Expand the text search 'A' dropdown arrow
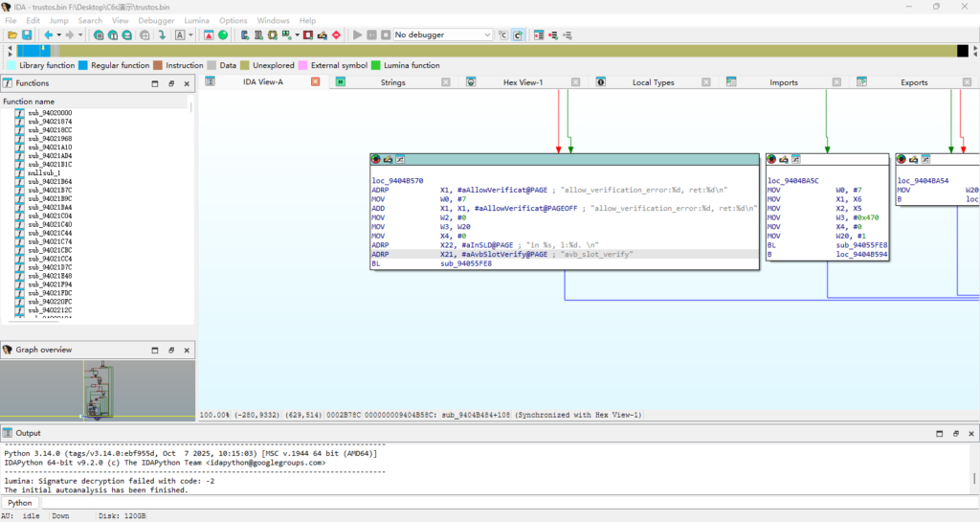The image size is (980, 522). click(x=192, y=35)
